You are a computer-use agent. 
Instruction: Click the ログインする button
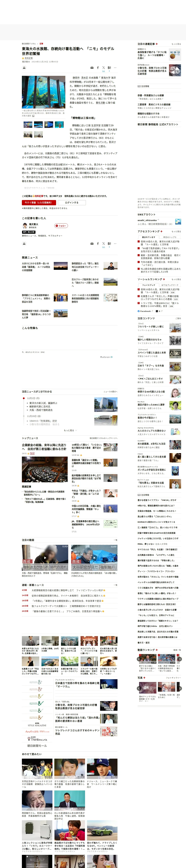click(72, 203)
